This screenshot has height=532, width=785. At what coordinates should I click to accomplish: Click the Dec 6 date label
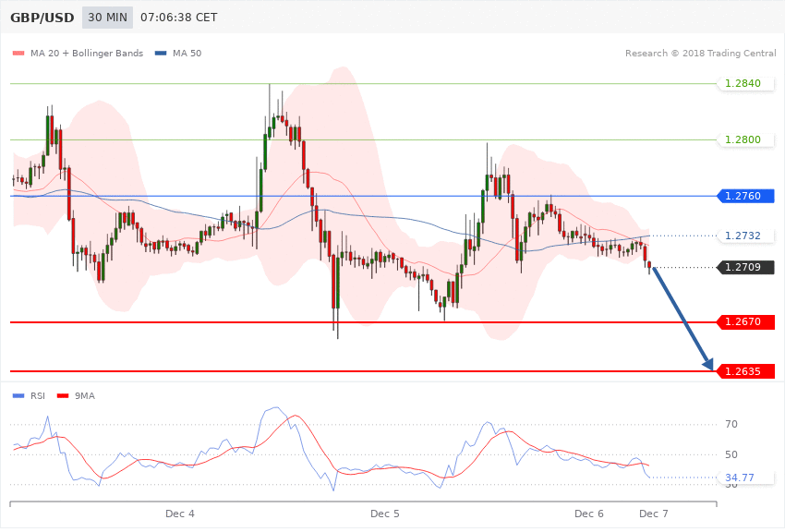589,514
